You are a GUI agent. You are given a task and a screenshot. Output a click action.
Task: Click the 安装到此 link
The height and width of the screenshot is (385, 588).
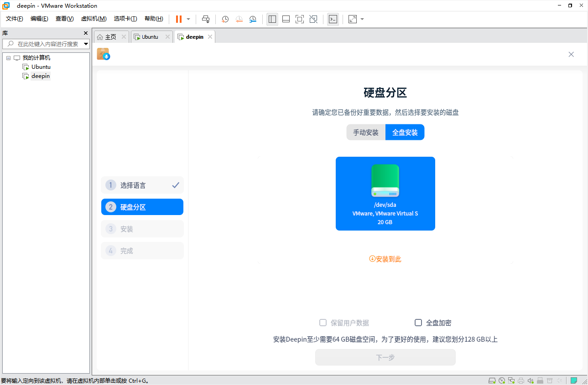coord(385,259)
